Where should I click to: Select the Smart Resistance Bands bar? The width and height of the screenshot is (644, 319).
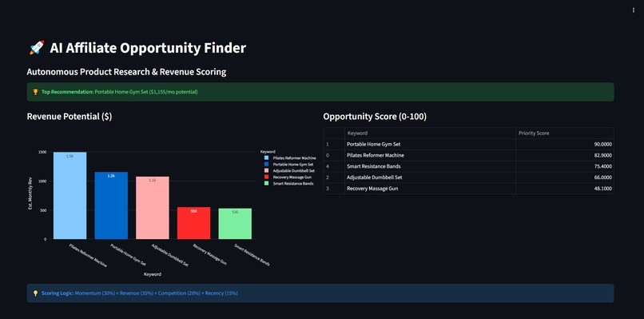coord(235,224)
